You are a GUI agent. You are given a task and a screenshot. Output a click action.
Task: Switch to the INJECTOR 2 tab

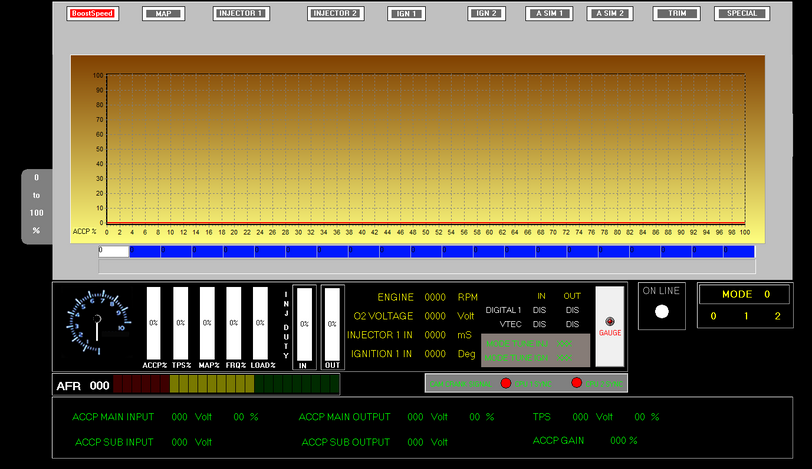pos(336,13)
